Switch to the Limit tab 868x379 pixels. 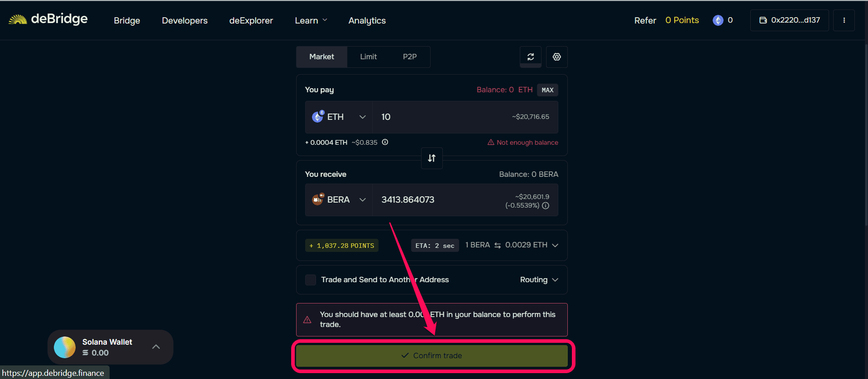click(x=368, y=57)
